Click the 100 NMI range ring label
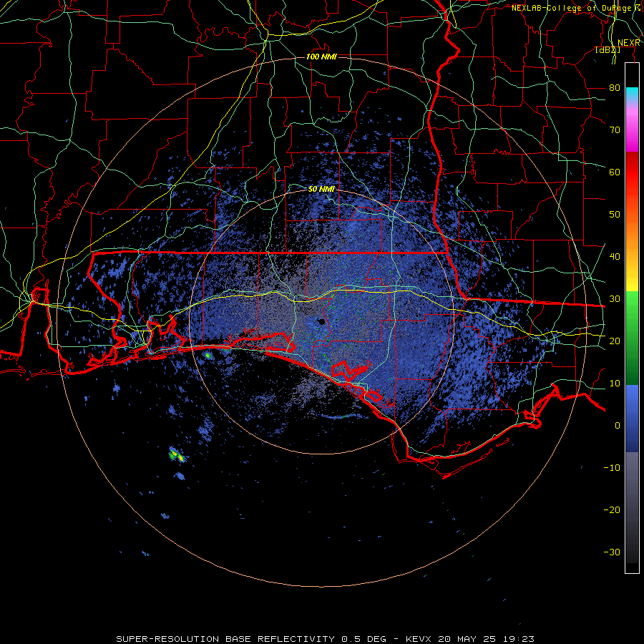644x644 pixels. pyautogui.click(x=321, y=57)
